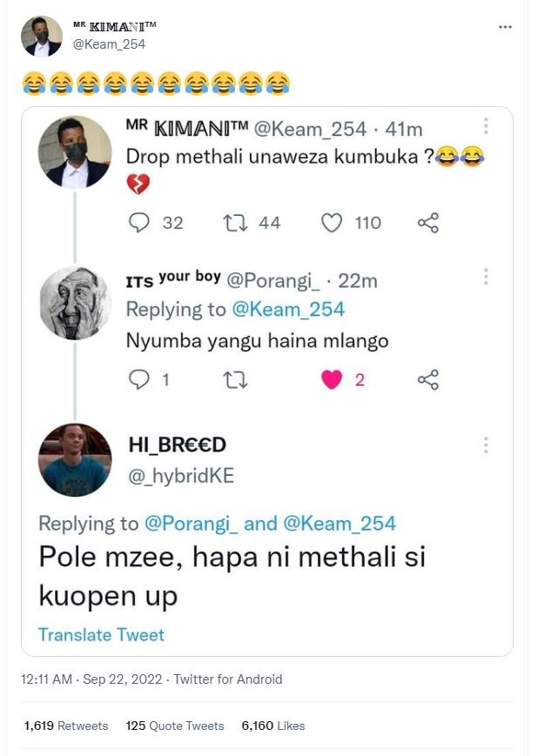Reply to MR KIMANI's methali tweet
The width and height of the screenshot is (538, 756).
pos(139,223)
